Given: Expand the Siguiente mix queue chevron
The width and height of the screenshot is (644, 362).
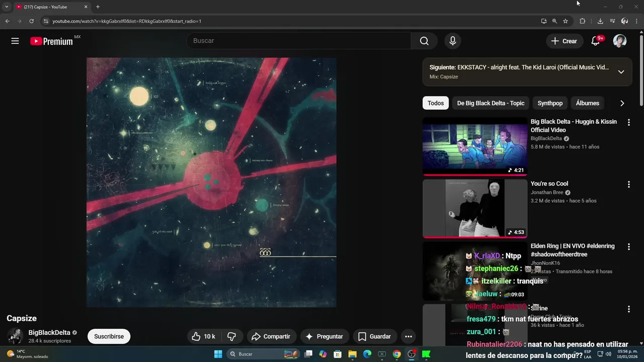Looking at the screenshot, I should point(621,72).
